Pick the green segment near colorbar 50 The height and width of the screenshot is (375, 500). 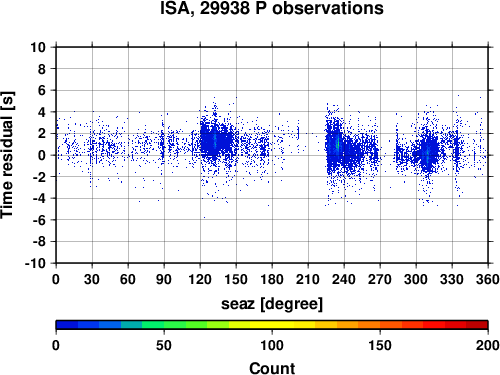164,325
